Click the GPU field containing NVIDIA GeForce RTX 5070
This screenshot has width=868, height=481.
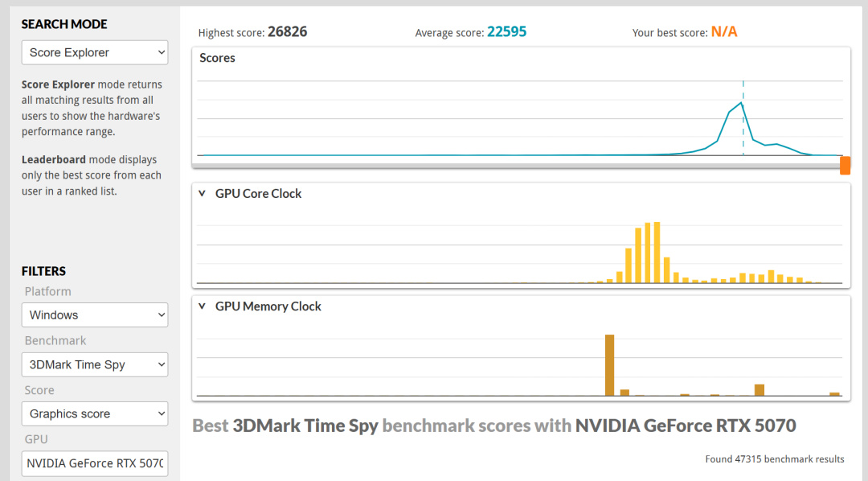[x=95, y=463]
